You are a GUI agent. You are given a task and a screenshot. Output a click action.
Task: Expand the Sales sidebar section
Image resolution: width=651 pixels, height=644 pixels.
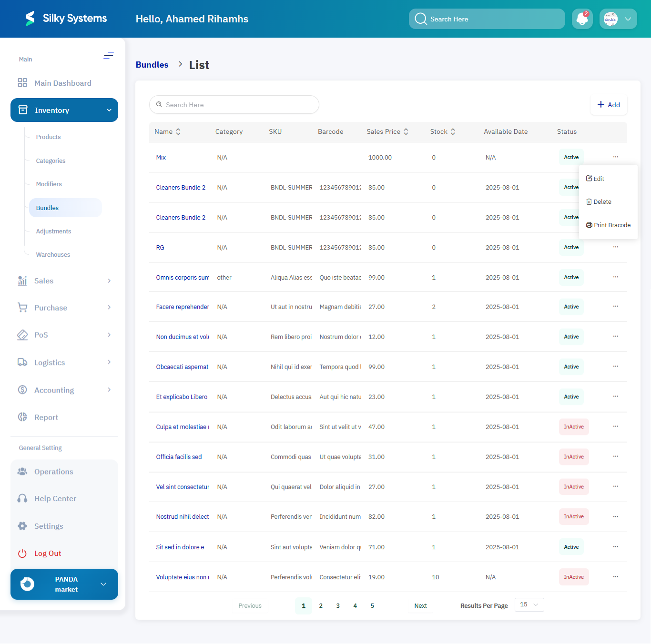click(x=109, y=281)
